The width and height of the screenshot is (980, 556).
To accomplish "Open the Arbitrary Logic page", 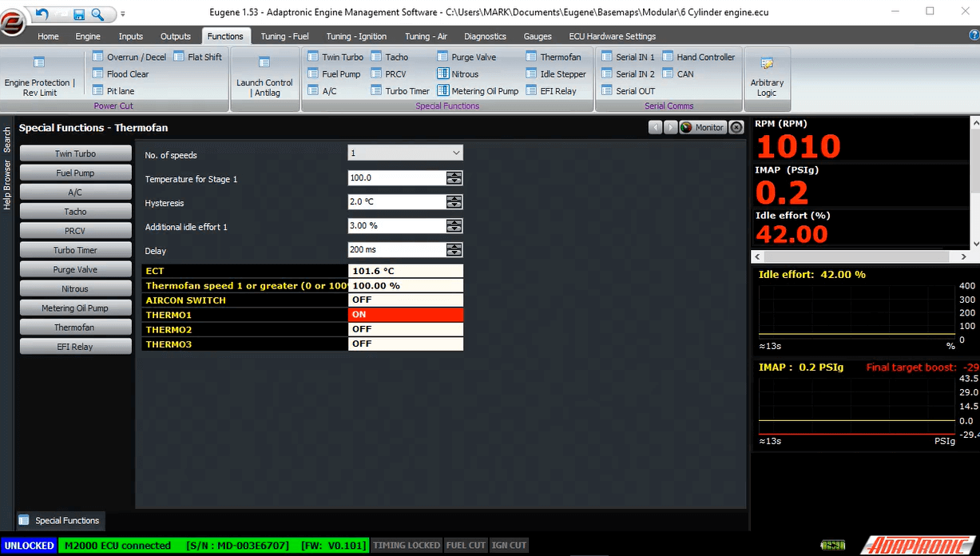I will 767,76.
